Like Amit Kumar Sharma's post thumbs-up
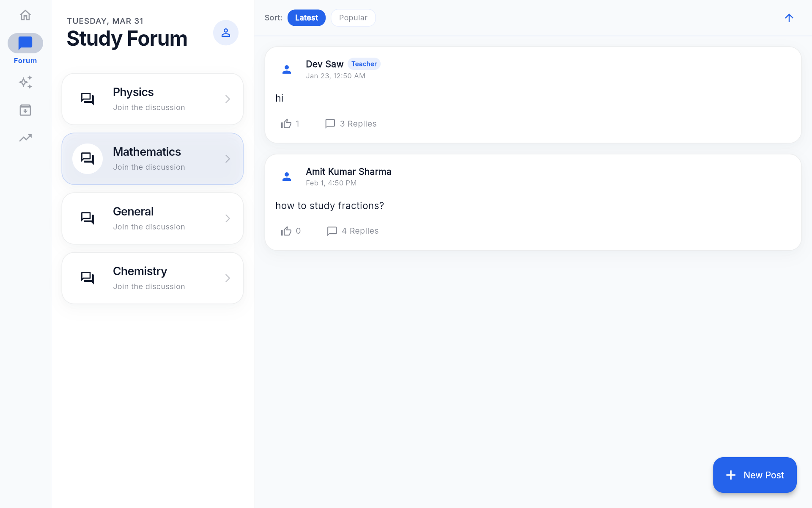The image size is (812, 508). click(286, 231)
